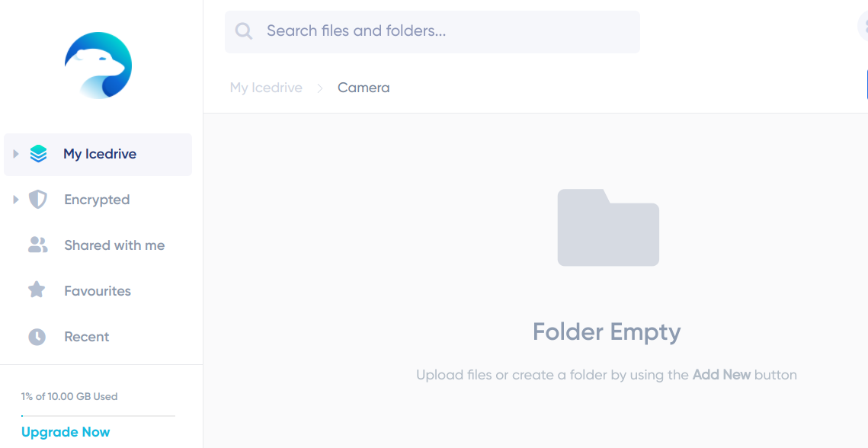
Task: Open the Favourites section
Action: click(98, 291)
